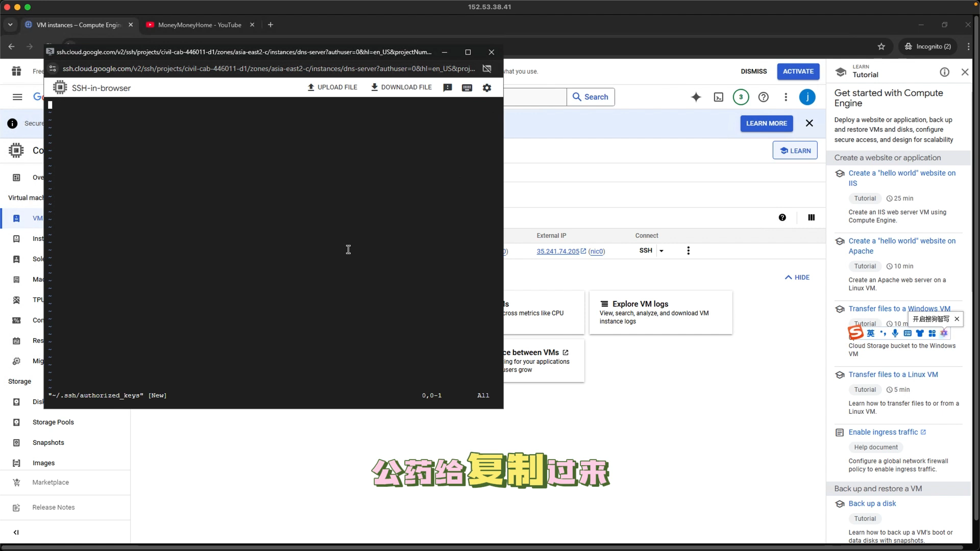Image resolution: width=980 pixels, height=551 pixels.
Task: Switch to VM instances Compute Engine tab
Action: (79, 24)
